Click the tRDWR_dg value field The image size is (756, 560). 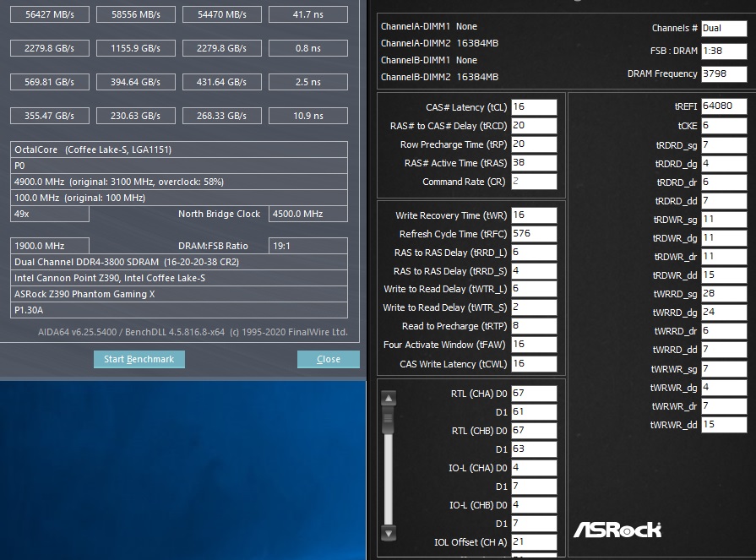pos(724,237)
